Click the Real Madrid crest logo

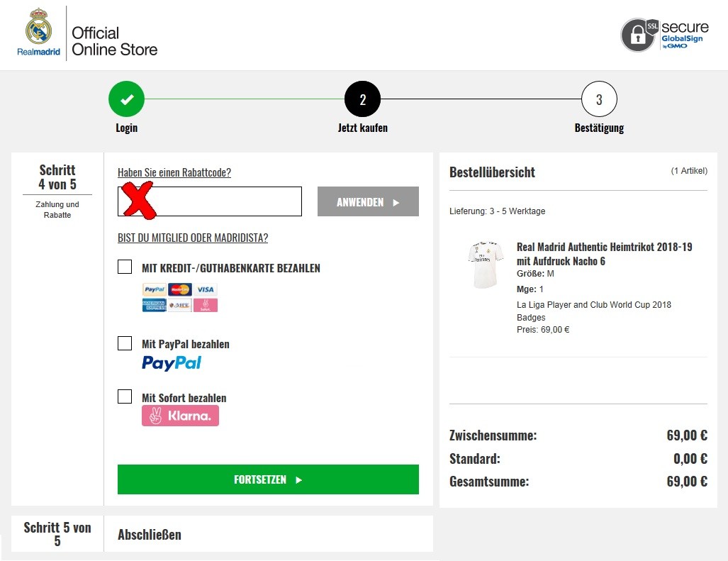point(38,32)
